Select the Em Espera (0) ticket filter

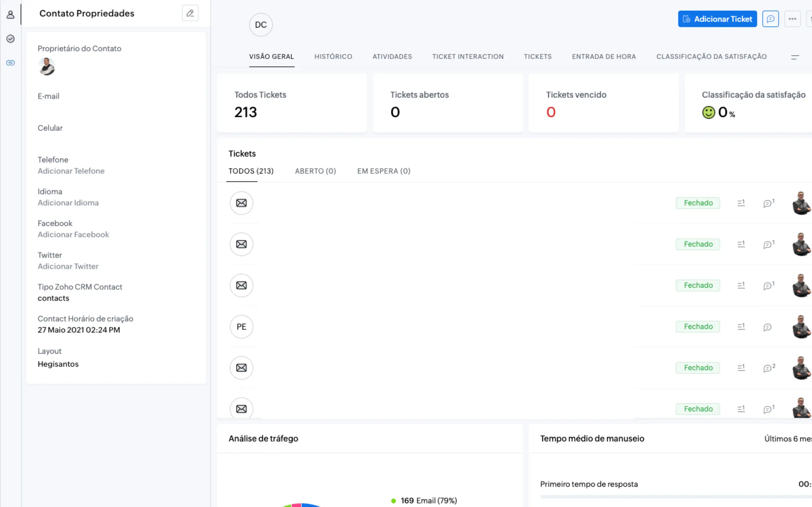(383, 171)
